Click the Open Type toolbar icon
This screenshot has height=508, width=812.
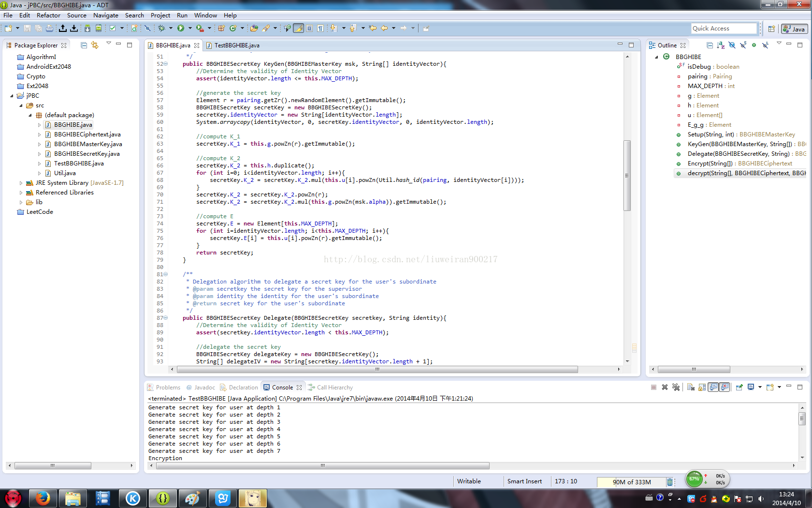coord(254,29)
